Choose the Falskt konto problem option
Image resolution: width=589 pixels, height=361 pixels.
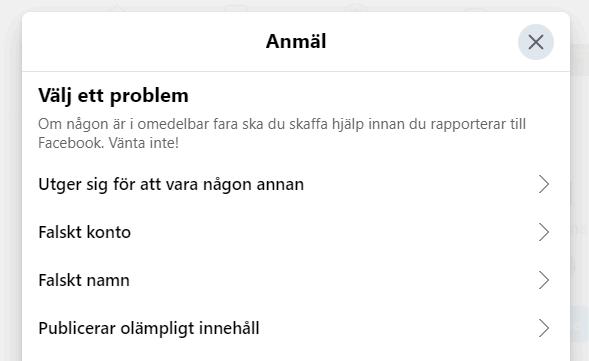[x=296, y=232]
